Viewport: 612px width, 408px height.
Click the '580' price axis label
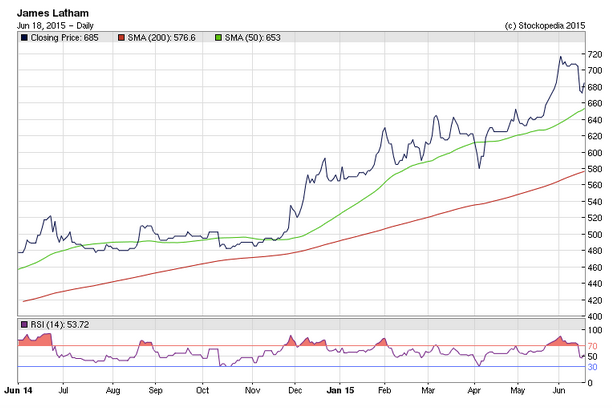(x=595, y=169)
